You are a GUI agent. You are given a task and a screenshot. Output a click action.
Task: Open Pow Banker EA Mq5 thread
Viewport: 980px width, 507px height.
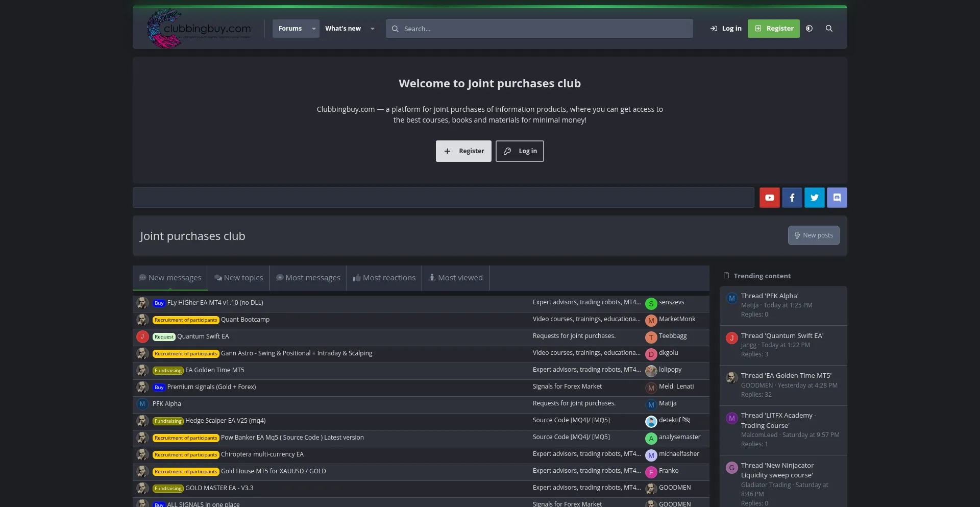pos(292,438)
